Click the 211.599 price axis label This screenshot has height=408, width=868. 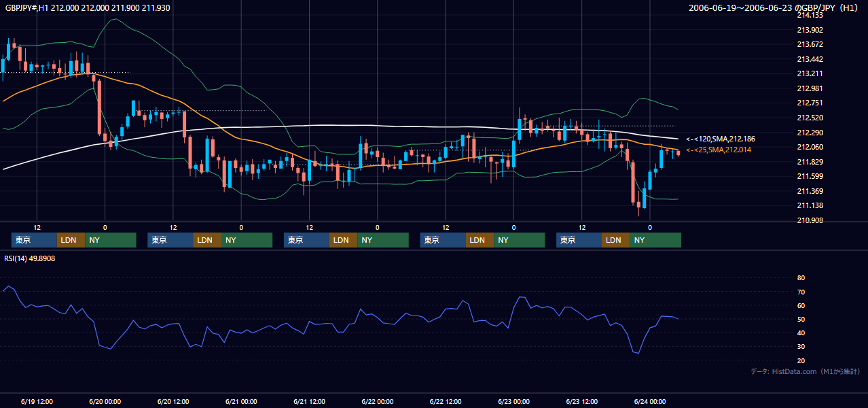(810, 176)
